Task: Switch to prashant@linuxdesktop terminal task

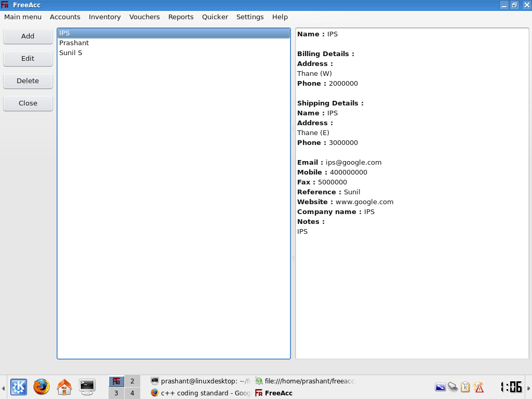Action: (x=201, y=381)
